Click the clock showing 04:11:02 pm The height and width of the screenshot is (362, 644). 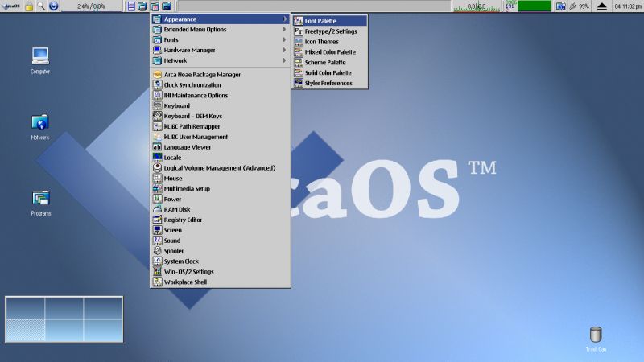628,6
